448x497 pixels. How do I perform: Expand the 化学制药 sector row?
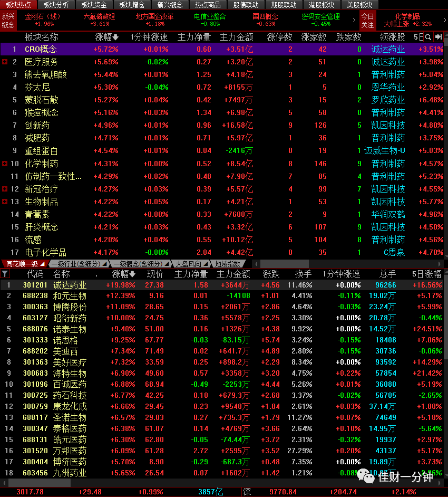5,164
